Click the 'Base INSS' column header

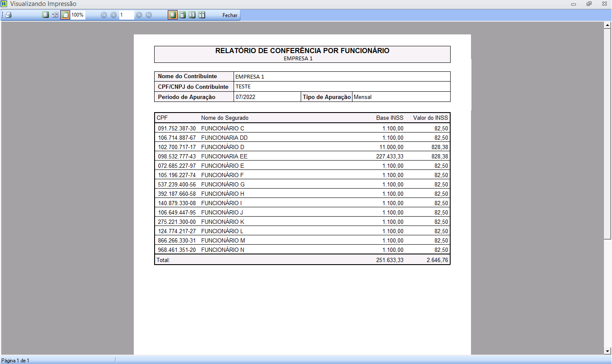(x=390, y=118)
